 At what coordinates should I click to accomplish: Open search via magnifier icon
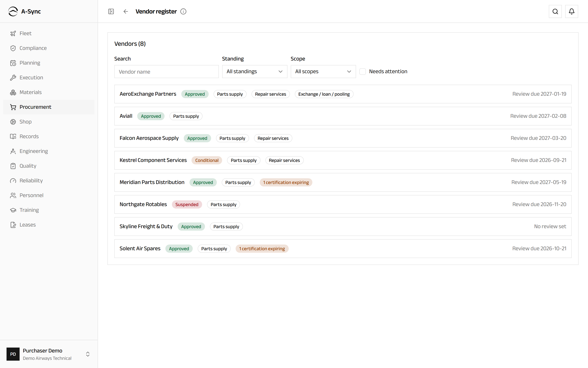coord(555,11)
